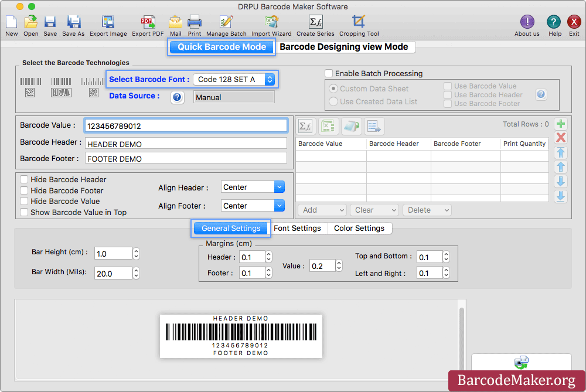
Task: Click the green plus add row icon
Action: (x=561, y=124)
